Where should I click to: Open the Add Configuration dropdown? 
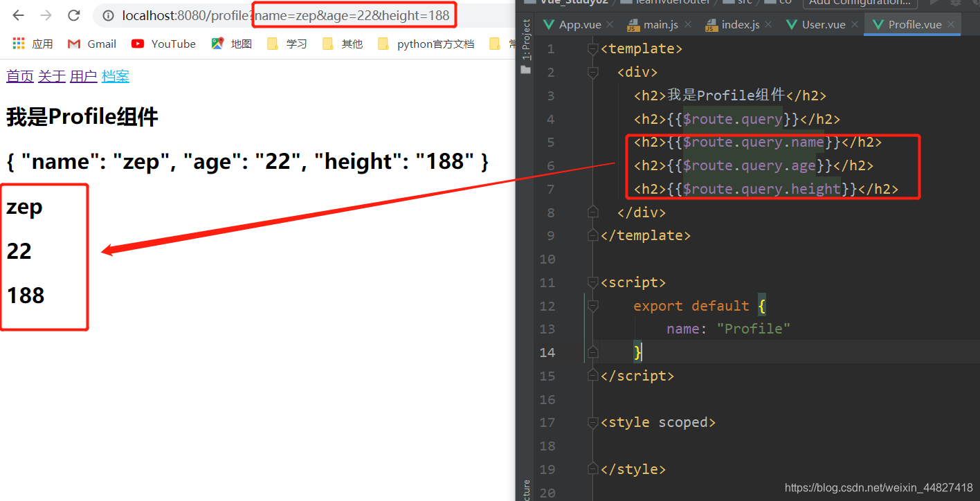pyautogui.click(x=860, y=3)
